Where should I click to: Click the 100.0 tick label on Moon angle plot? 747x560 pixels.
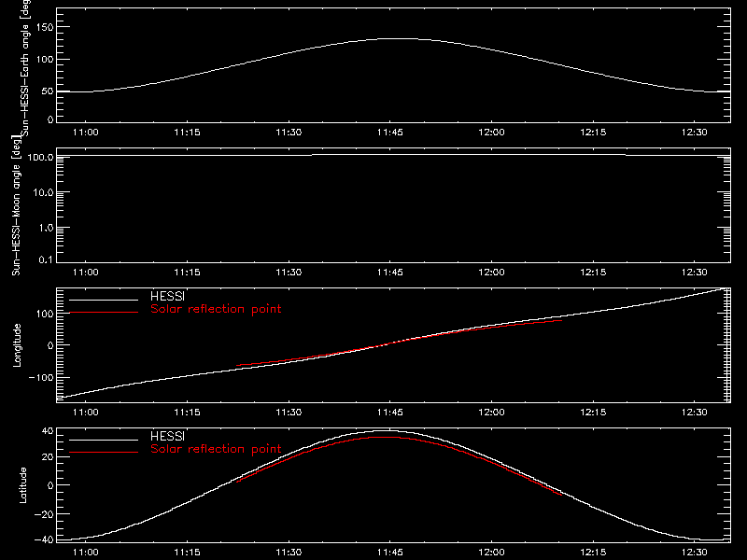click(x=40, y=157)
